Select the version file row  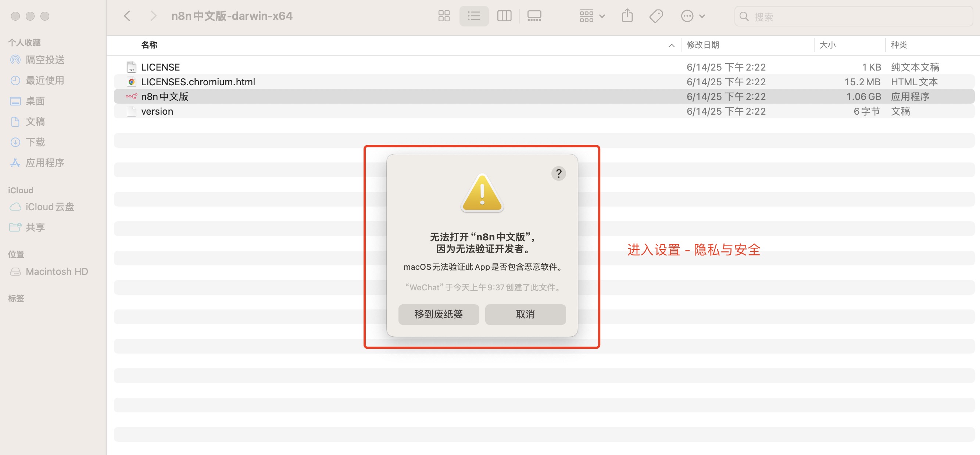tap(544, 111)
